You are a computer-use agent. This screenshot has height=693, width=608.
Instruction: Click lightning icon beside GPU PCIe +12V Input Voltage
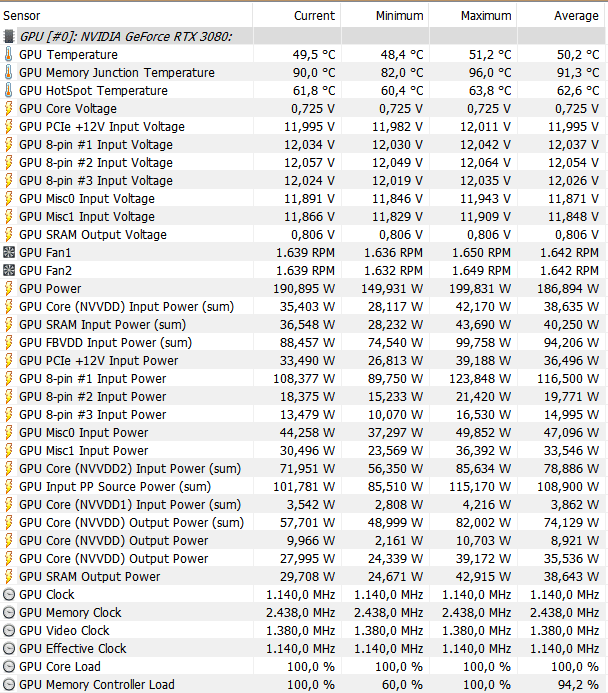tap(8, 126)
